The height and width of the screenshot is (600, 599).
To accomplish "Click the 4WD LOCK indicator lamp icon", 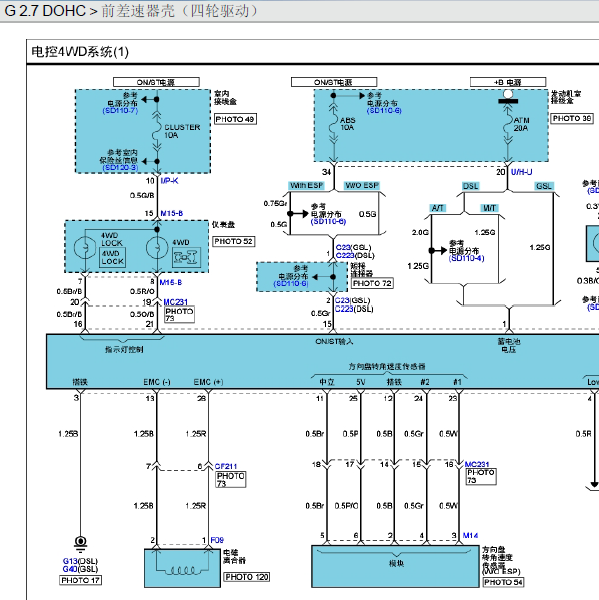I will 85,248.
